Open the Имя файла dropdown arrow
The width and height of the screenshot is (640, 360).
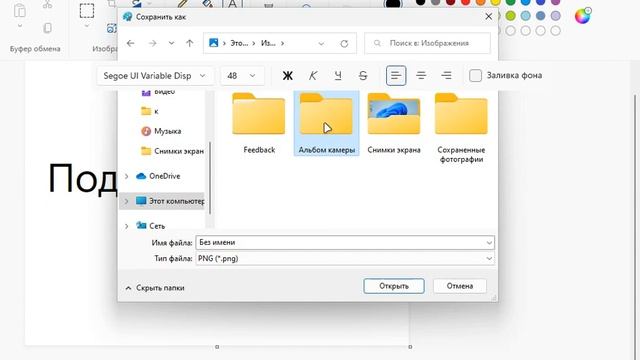pyautogui.click(x=489, y=243)
